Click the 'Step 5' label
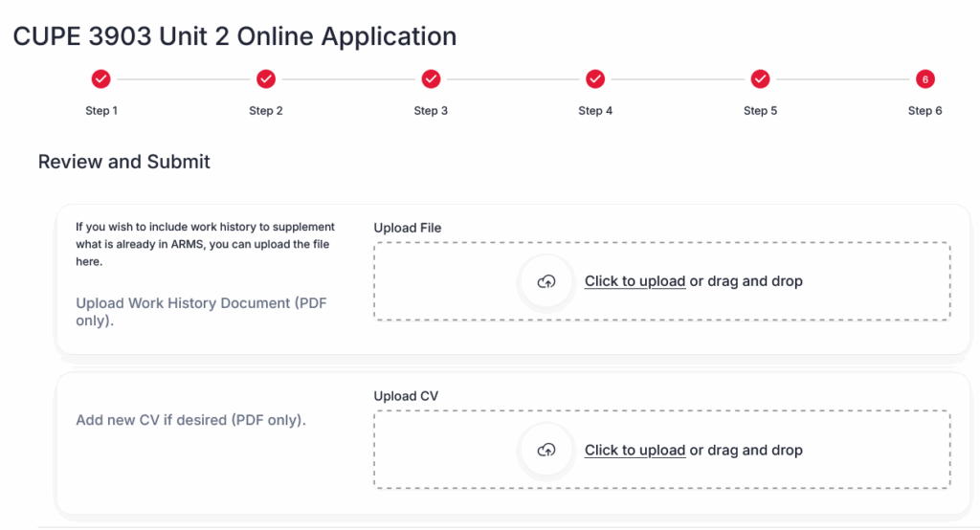The width and height of the screenshot is (980, 530). [x=760, y=111]
